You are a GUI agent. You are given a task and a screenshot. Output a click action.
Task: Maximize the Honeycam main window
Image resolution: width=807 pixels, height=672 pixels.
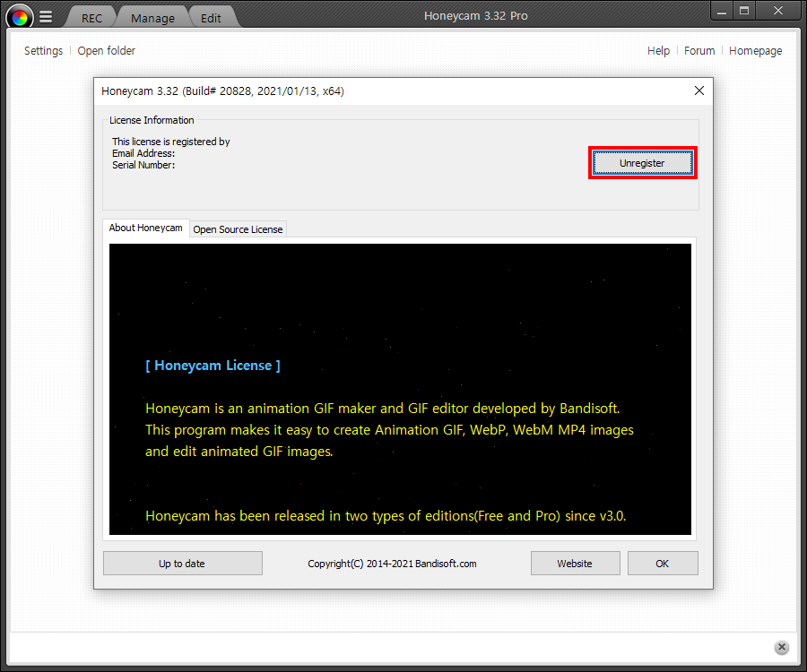click(744, 12)
